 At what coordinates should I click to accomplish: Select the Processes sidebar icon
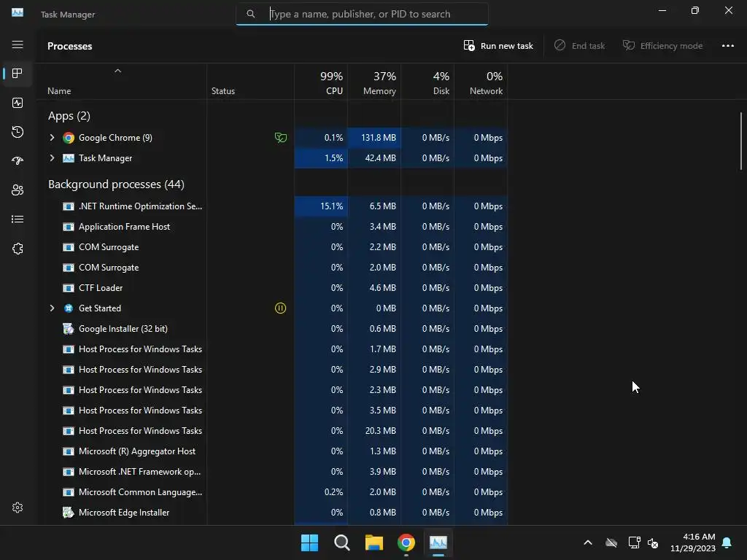[18, 74]
